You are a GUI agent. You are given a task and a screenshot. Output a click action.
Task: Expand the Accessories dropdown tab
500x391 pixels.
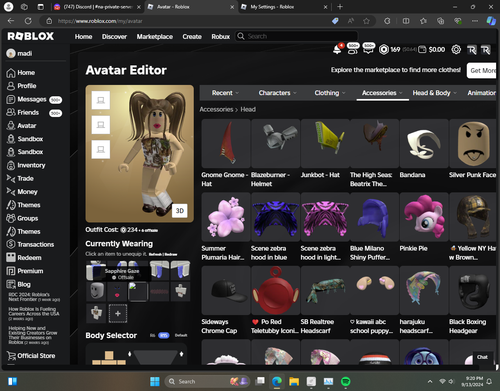coord(382,93)
